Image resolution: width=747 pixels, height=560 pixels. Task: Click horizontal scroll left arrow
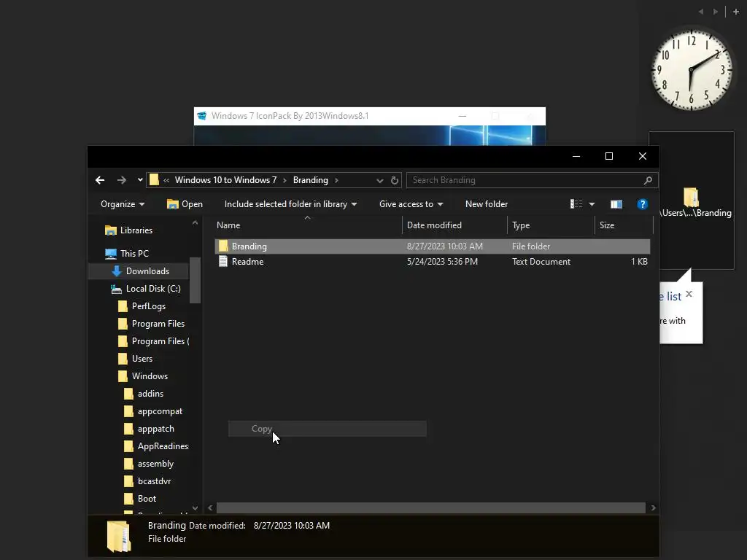pyautogui.click(x=210, y=508)
